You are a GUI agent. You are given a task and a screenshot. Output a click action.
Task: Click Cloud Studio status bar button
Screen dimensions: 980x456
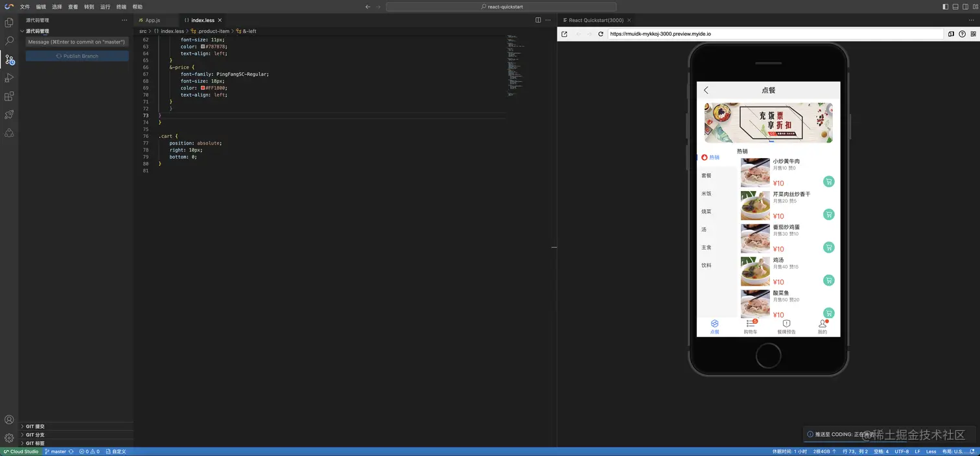(21, 451)
